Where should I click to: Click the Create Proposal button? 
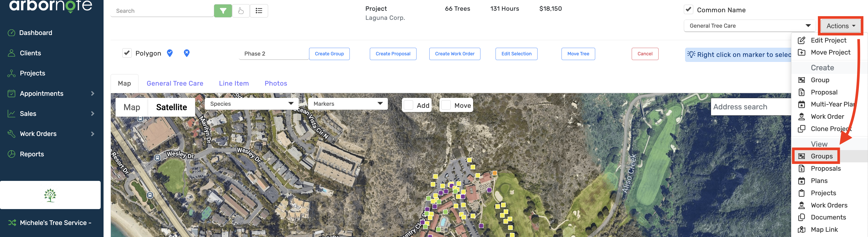pos(393,54)
